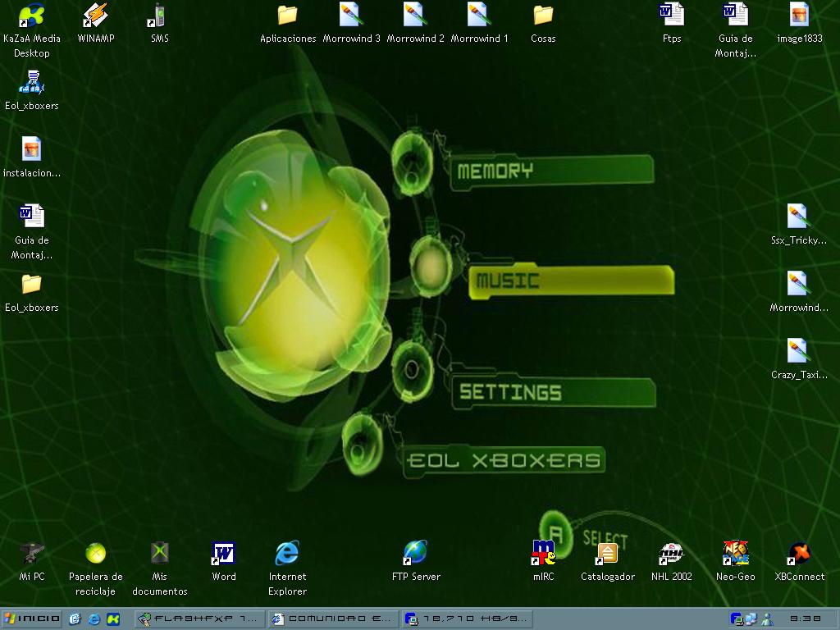
Task: Select the Catalogador shortcut icon
Action: coord(607,554)
